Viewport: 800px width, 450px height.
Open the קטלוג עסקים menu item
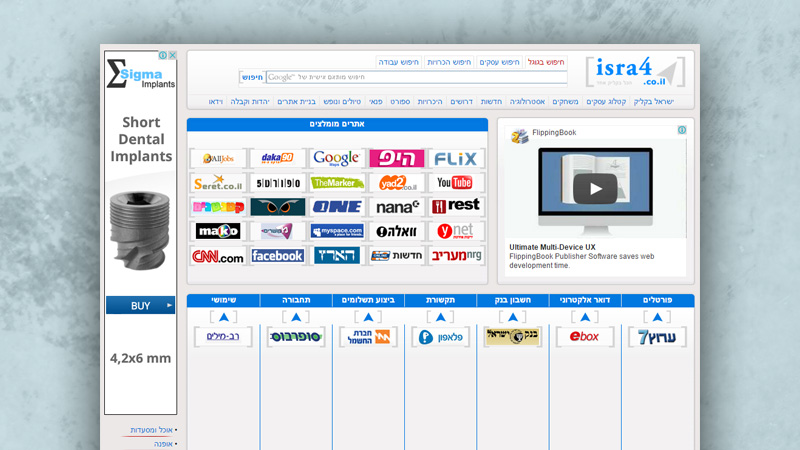606,102
